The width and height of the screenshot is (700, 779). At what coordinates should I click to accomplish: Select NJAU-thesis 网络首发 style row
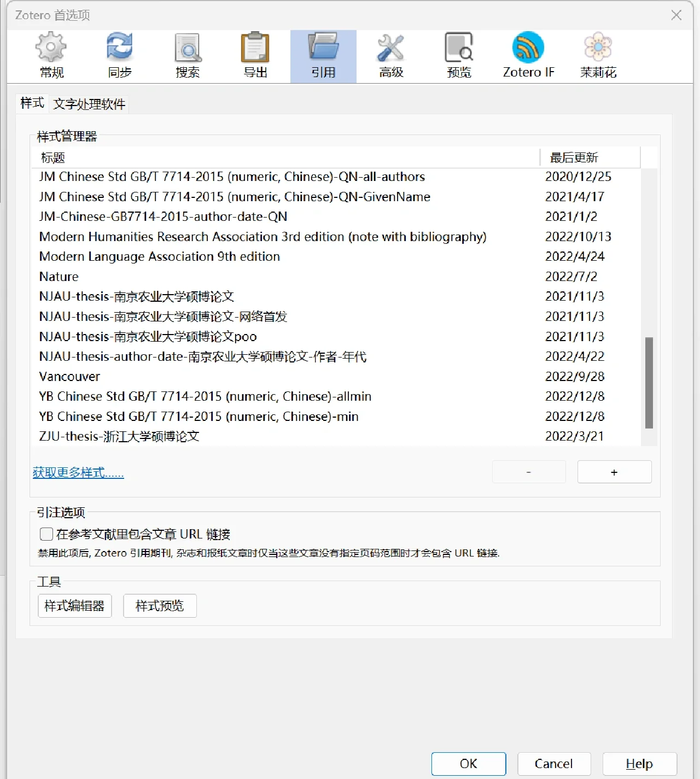tap(336, 317)
